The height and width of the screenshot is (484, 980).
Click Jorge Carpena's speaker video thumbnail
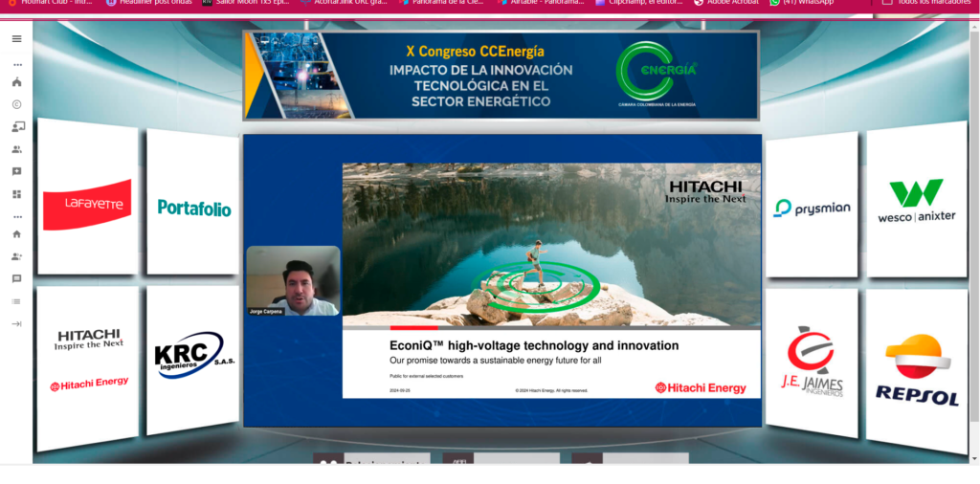point(293,280)
